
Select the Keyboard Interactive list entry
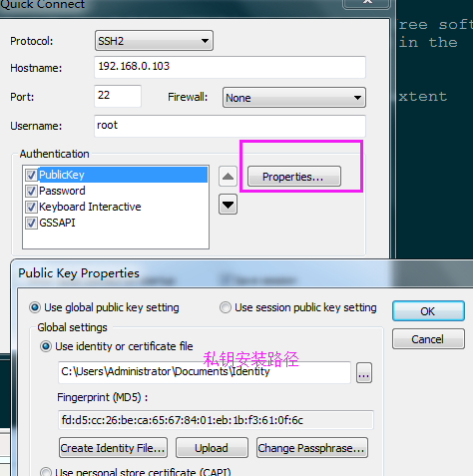click(90, 207)
